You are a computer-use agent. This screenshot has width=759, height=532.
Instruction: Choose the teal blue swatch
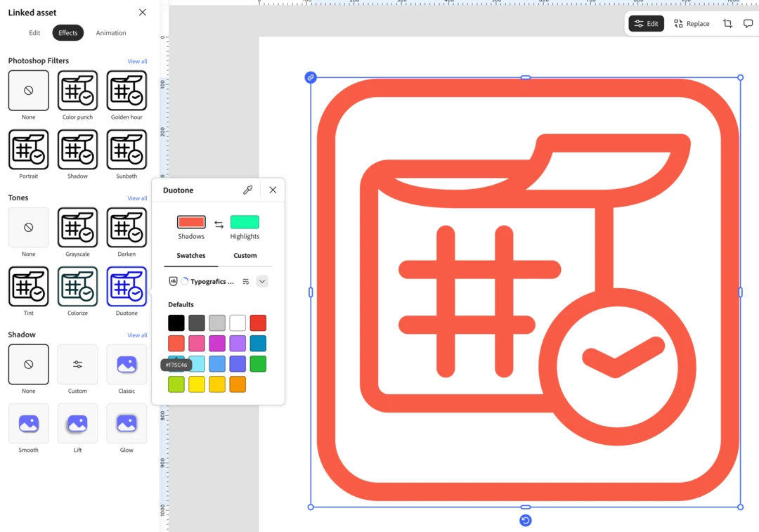[258, 343]
